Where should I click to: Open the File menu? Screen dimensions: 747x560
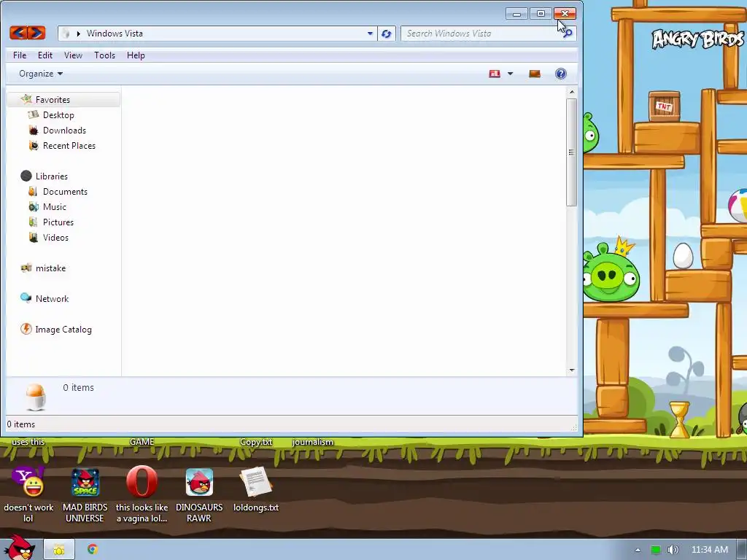pyautogui.click(x=20, y=55)
